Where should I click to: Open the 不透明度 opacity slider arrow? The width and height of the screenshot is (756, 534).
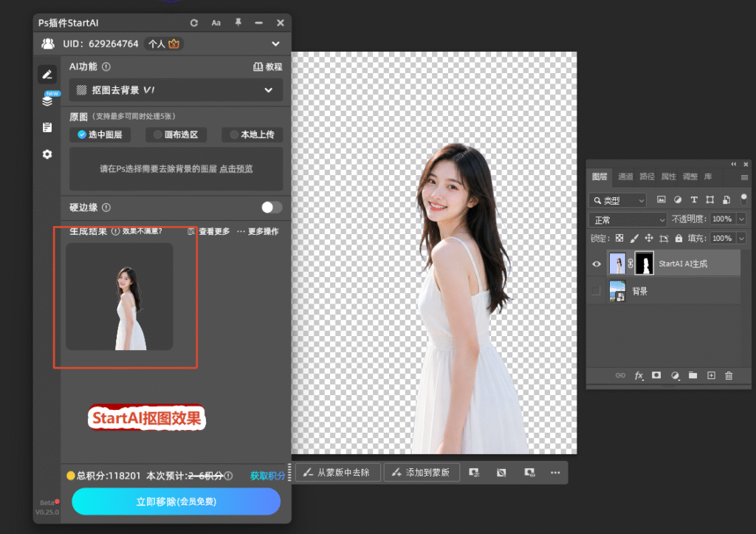click(741, 219)
